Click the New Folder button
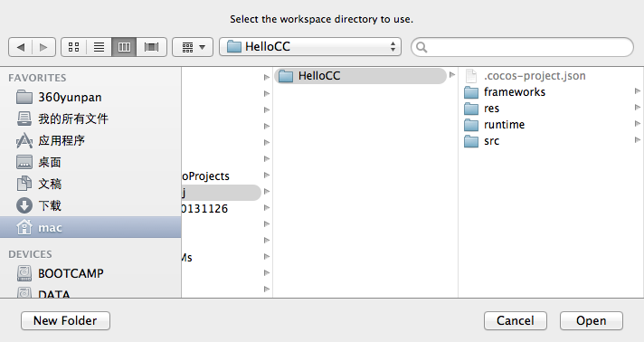Screen dimensions: 644x342 [65, 320]
